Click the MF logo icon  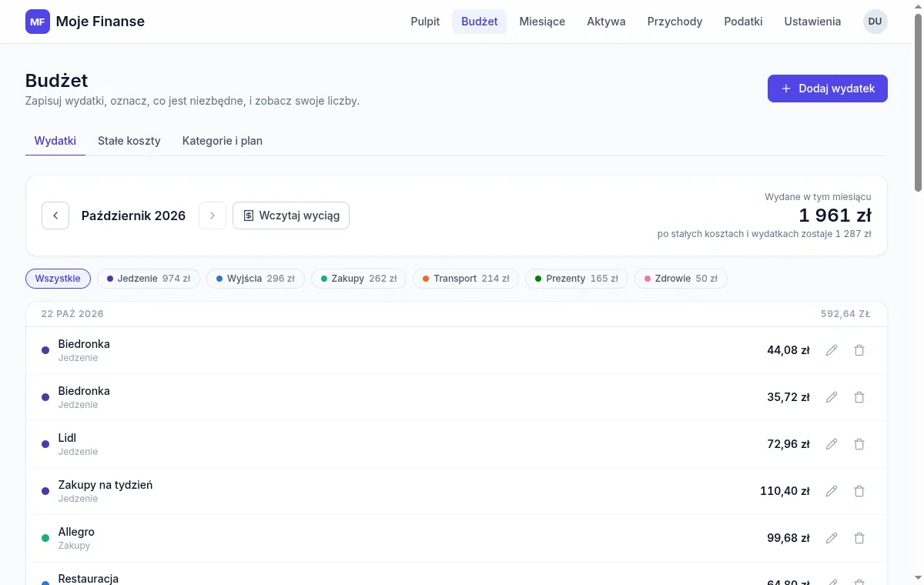(38, 22)
